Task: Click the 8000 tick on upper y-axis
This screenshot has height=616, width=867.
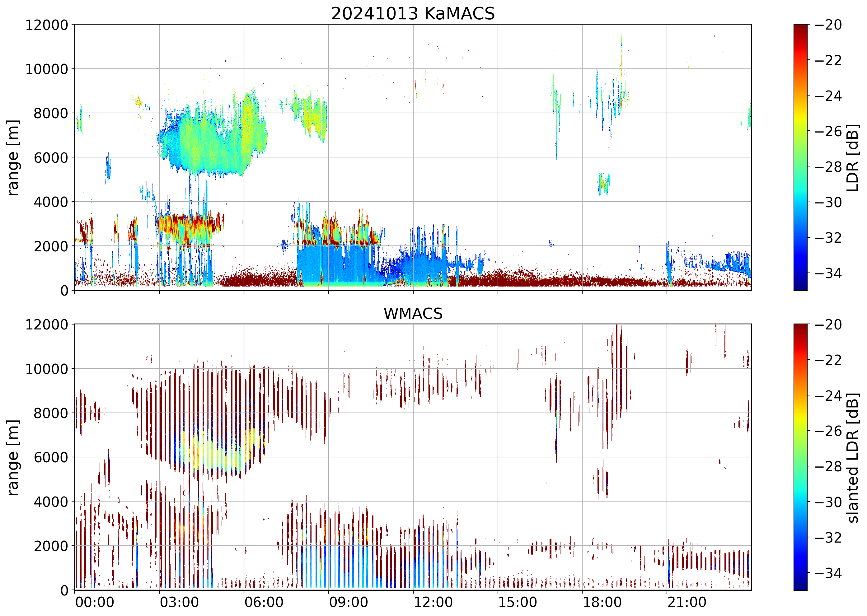Action: pos(51,114)
